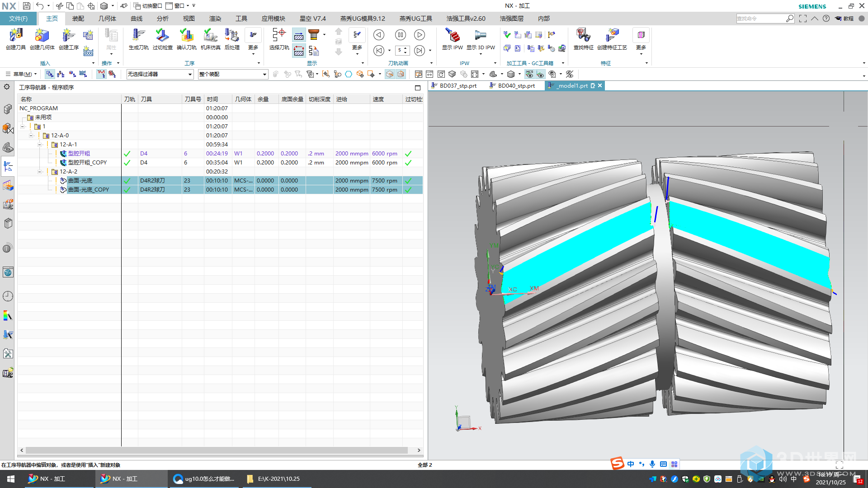This screenshot has height=488, width=868.
Task: Sort by the 刀具 column header
Action: [160, 99]
